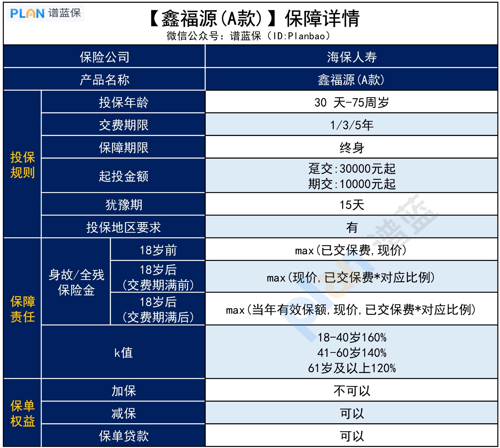Select the 41-60岁140% line

pos(352,353)
